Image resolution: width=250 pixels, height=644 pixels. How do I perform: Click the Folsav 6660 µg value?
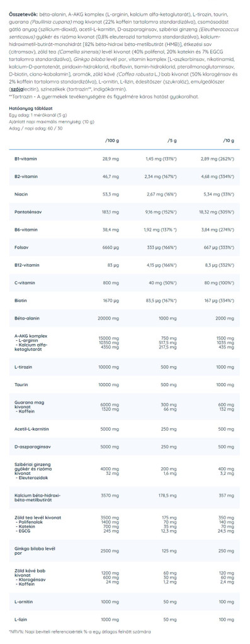(x=111, y=247)
